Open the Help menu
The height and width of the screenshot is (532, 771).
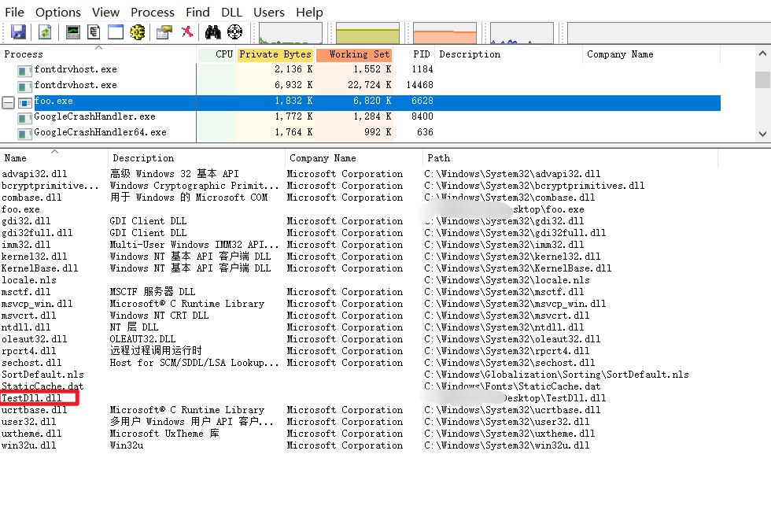309,12
